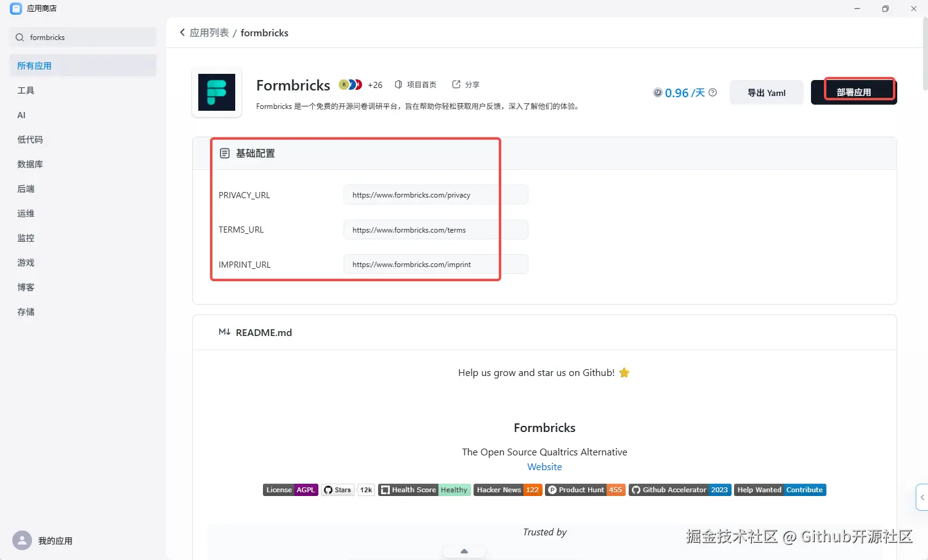Click the contributor avatars next to Formbricks

pos(351,84)
